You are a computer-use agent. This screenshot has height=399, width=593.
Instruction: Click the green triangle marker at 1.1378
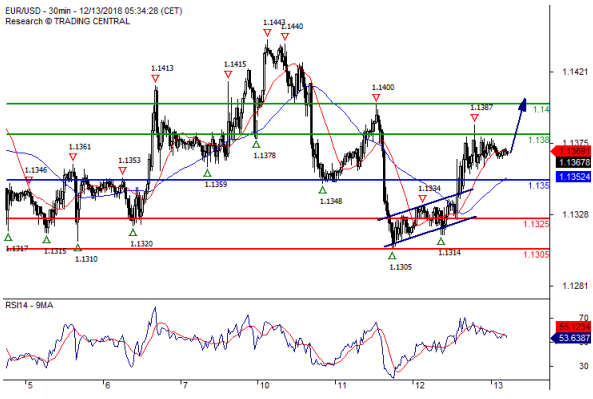pyautogui.click(x=256, y=144)
